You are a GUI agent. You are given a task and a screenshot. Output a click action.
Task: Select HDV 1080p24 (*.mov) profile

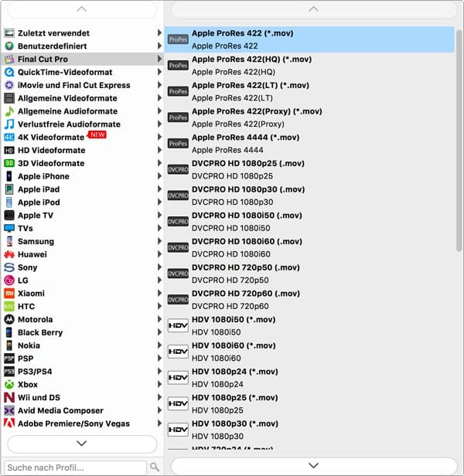[309, 378]
